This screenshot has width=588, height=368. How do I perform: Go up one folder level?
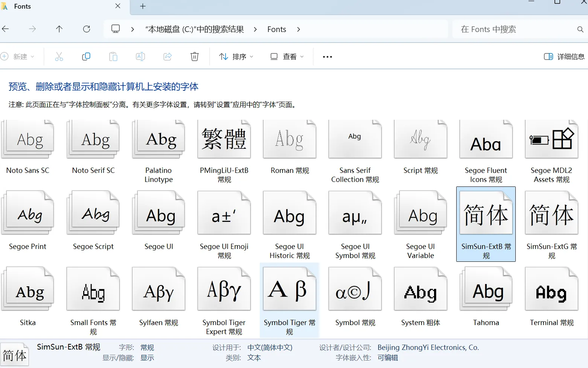click(x=59, y=29)
